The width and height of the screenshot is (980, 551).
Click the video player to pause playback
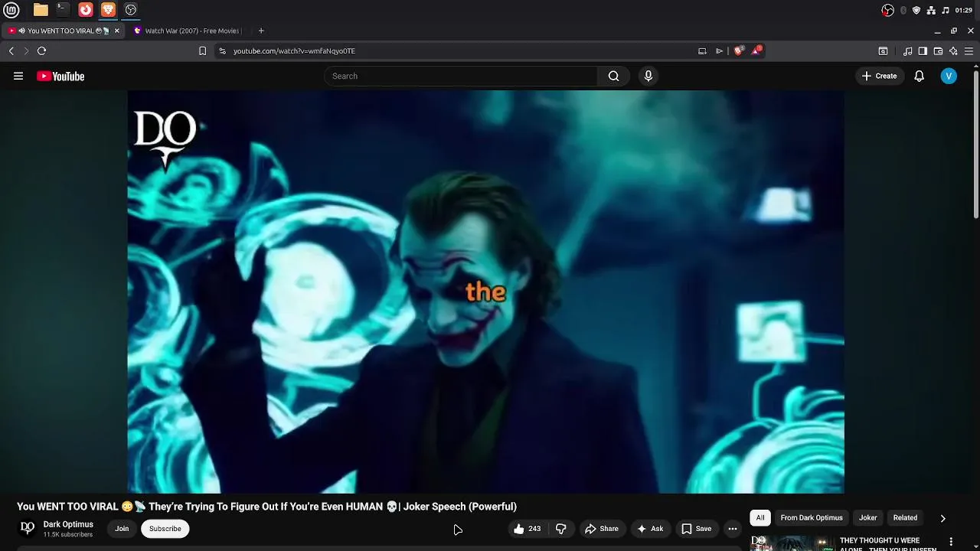[x=485, y=292]
